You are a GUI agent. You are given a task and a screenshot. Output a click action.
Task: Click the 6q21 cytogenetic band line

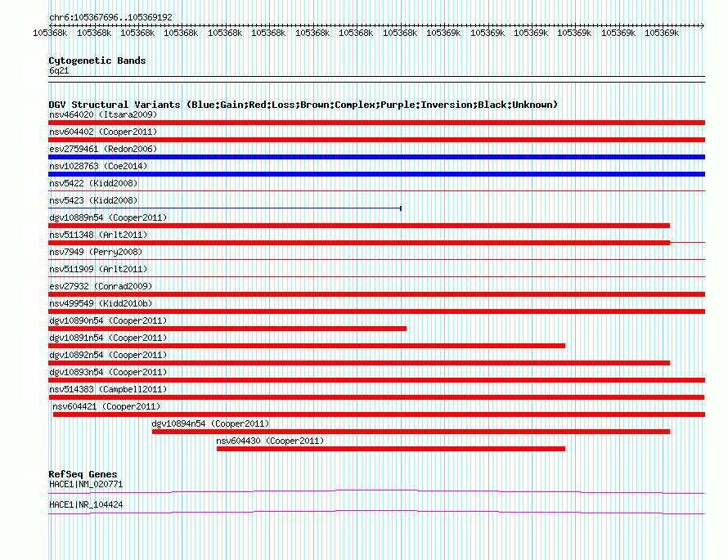376,79
